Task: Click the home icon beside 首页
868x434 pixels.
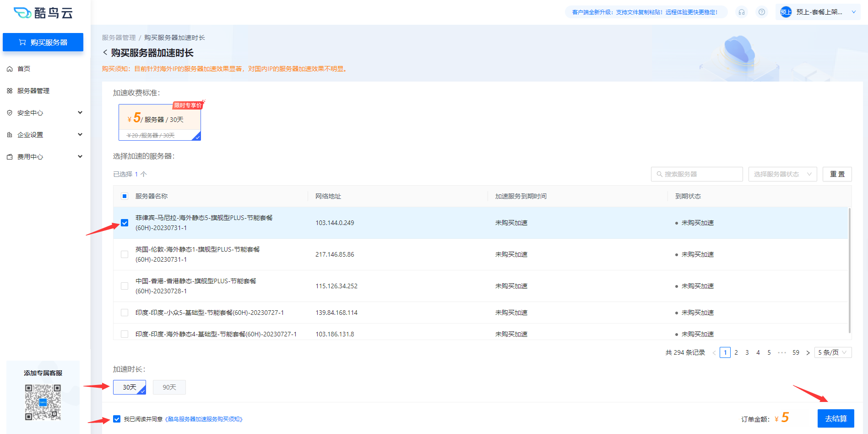Action: [x=10, y=69]
